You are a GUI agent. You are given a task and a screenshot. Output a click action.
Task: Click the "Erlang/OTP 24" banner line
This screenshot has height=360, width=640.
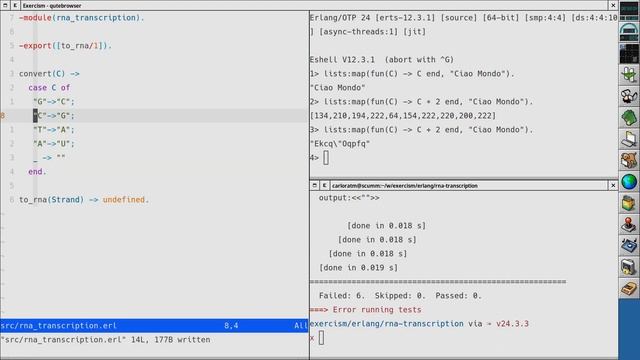(x=463, y=18)
